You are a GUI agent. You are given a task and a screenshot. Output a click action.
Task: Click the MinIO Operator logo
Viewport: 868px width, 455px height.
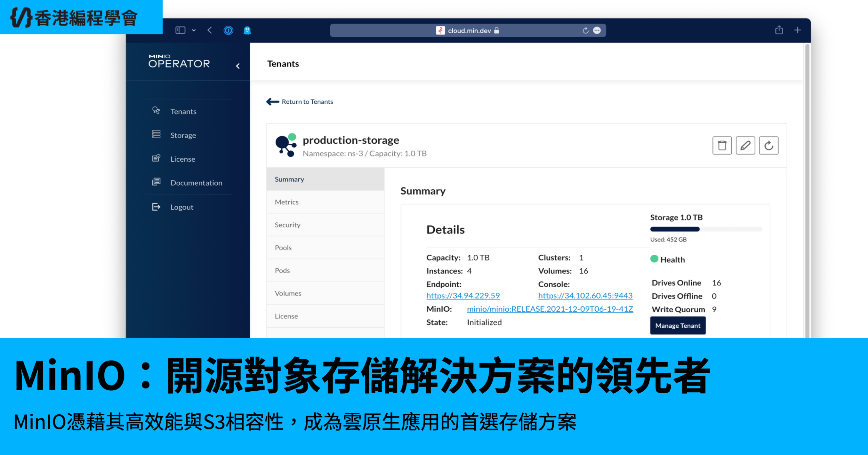[x=179, y=61]
